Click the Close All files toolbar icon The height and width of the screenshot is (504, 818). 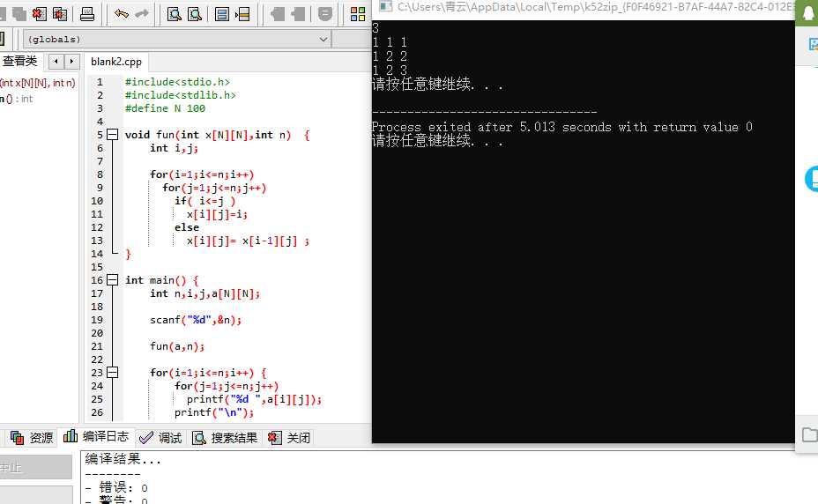click(x=60, y=14)
